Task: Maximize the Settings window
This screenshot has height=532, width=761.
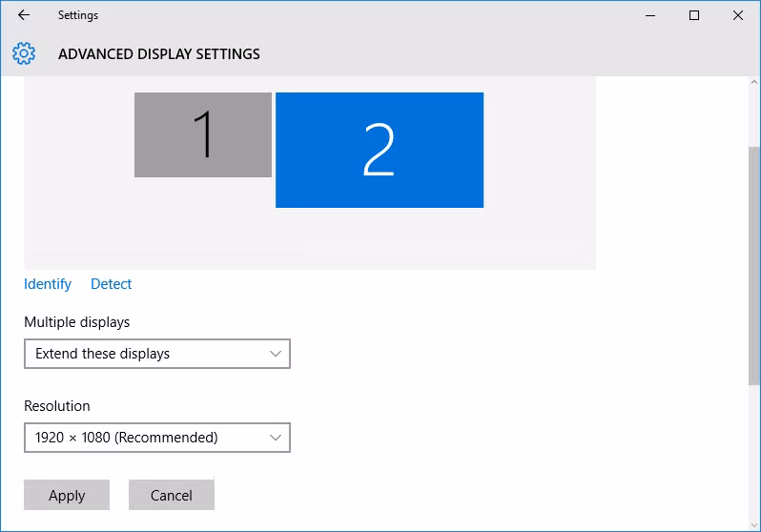Action: (694, 15)
